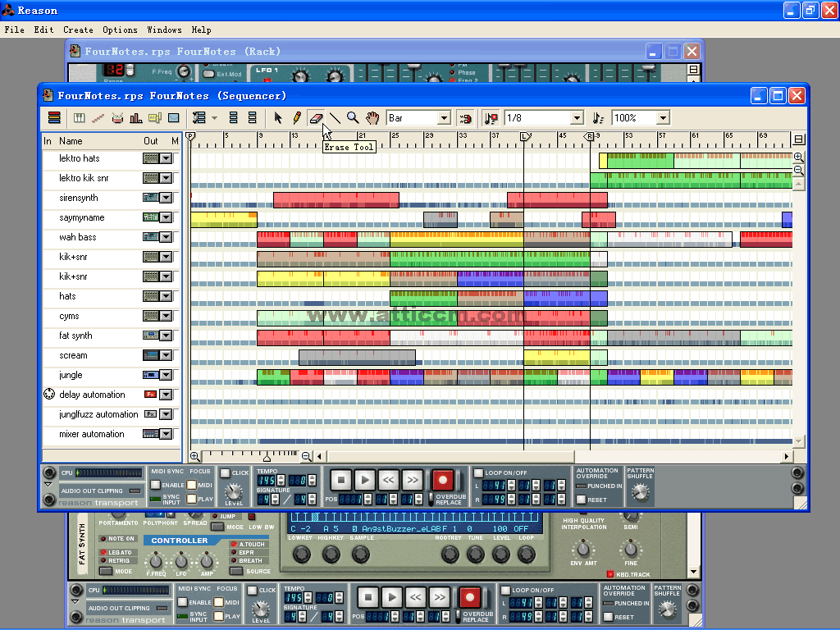The height and width of the screenshot is (630, 840).
Task: Open the Windows menu
Action: pos(164,30)
